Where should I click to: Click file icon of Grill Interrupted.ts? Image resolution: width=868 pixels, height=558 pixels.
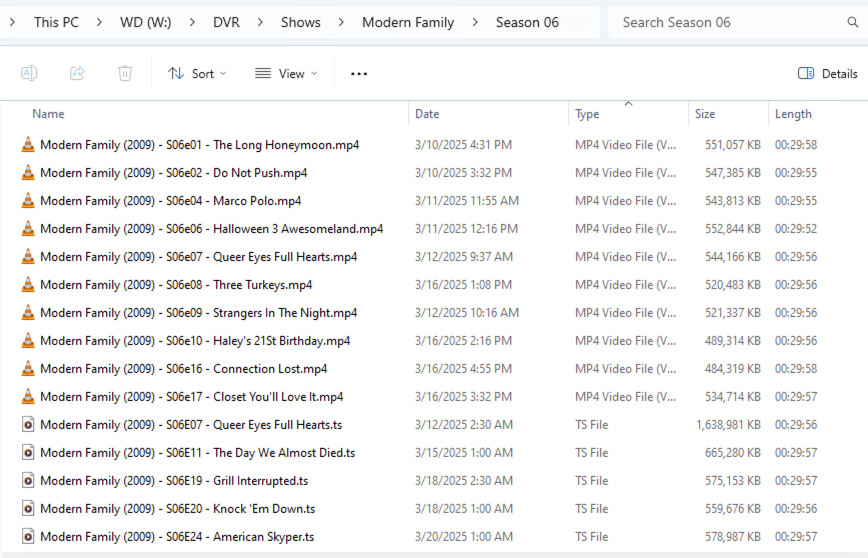28,480
